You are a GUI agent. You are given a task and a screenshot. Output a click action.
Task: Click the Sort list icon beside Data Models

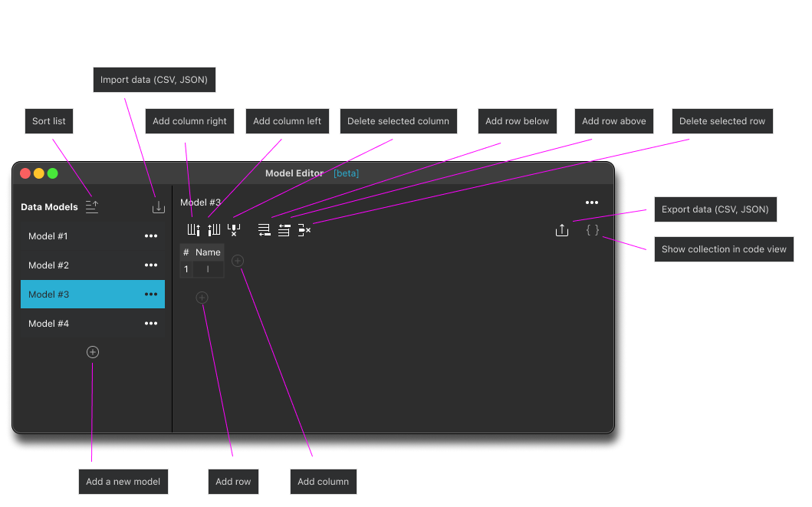pyautogui.click(x=92, y=206)
